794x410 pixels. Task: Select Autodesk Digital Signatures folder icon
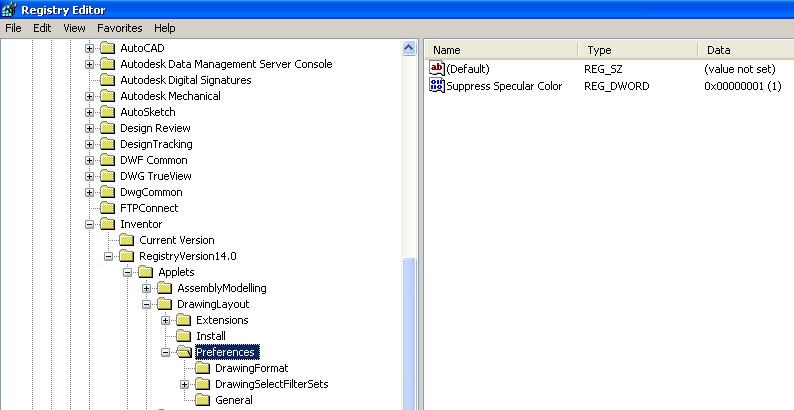(107, 80)
